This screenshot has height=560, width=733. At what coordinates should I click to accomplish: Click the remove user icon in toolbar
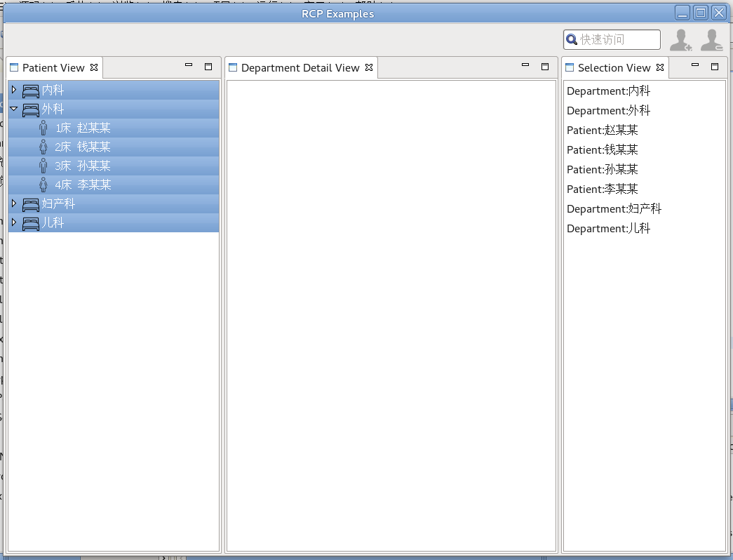(x=711, y=40)
